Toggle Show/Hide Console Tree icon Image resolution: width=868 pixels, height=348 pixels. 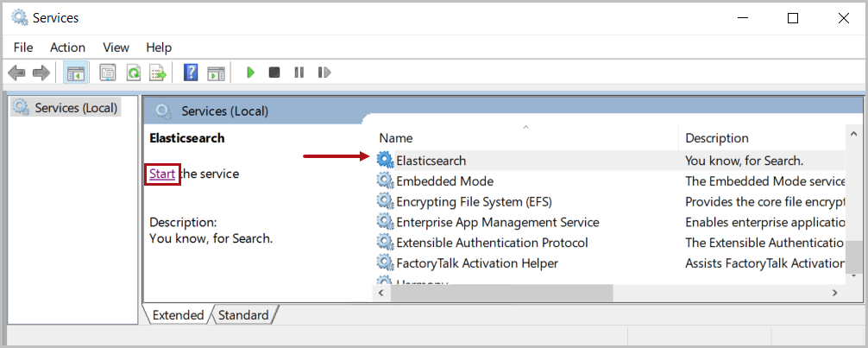coord(75,73)
